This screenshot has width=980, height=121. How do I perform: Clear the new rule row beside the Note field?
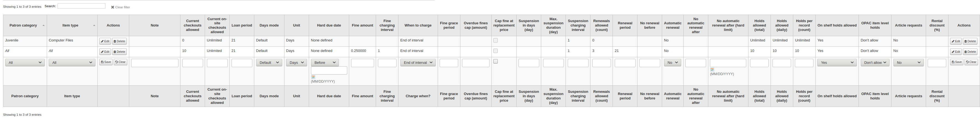[120, 62]
